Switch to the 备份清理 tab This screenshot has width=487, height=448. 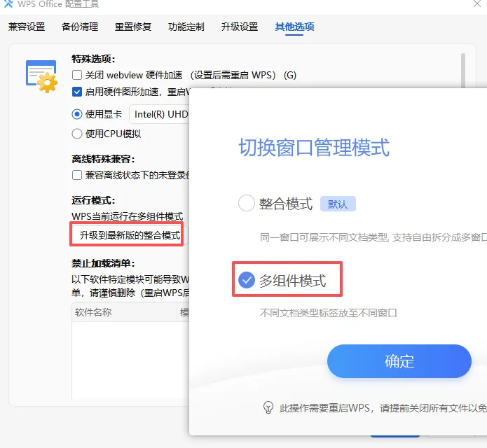(x=80, y=27)
